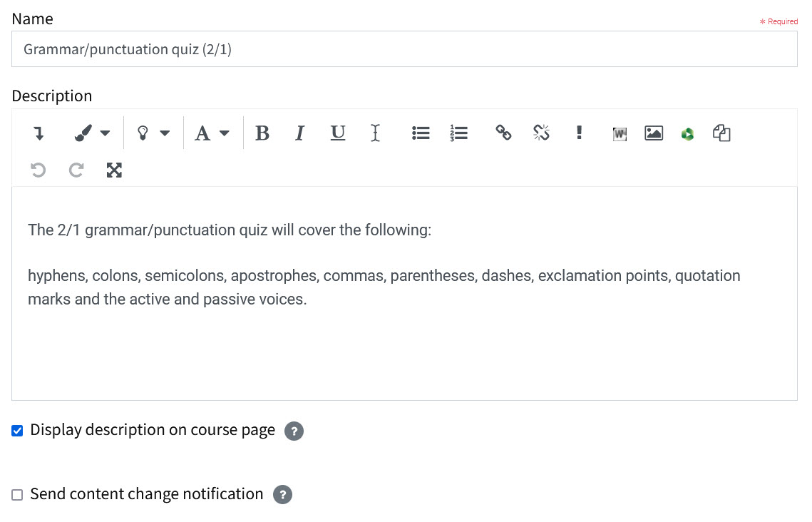Click the text cursor clear formatting icon
The height and width of the screenshot is (522, 812).
pyautogui.click(x=376, y=133)
